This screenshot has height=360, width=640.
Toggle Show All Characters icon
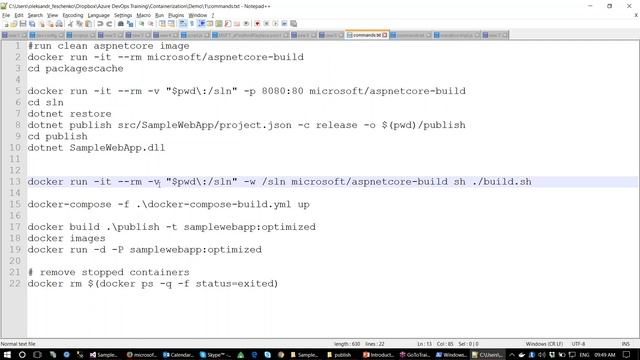(191, 24)
